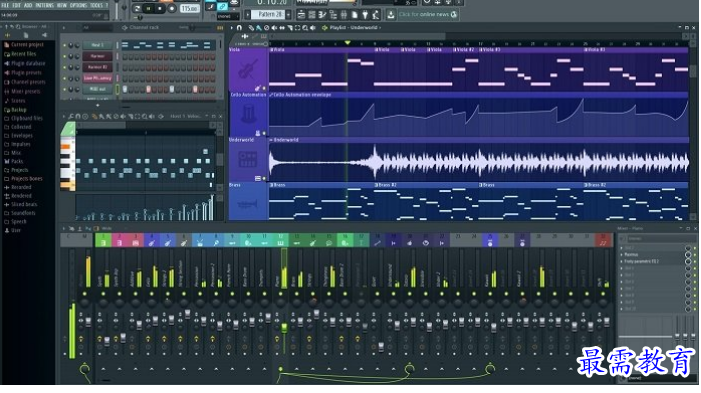Select the playlist Draw pencil tool
The width and height of the screenshot is (701, 393).
point(251,28)
